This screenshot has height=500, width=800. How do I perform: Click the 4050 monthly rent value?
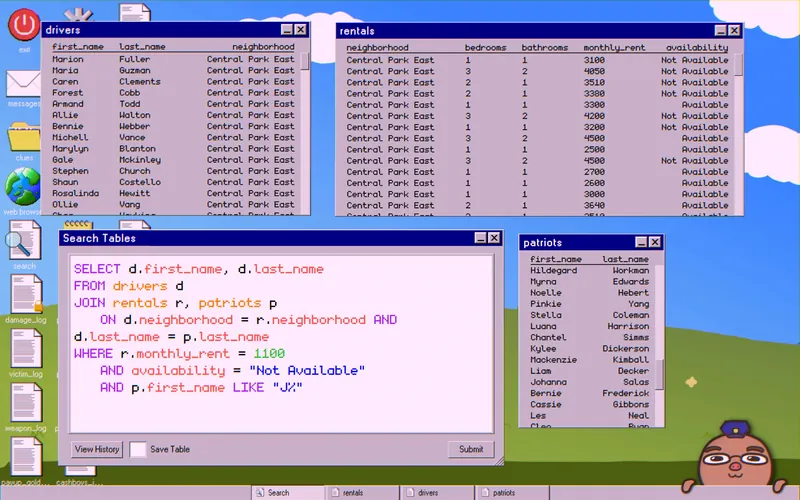click(x=594, y=71)
